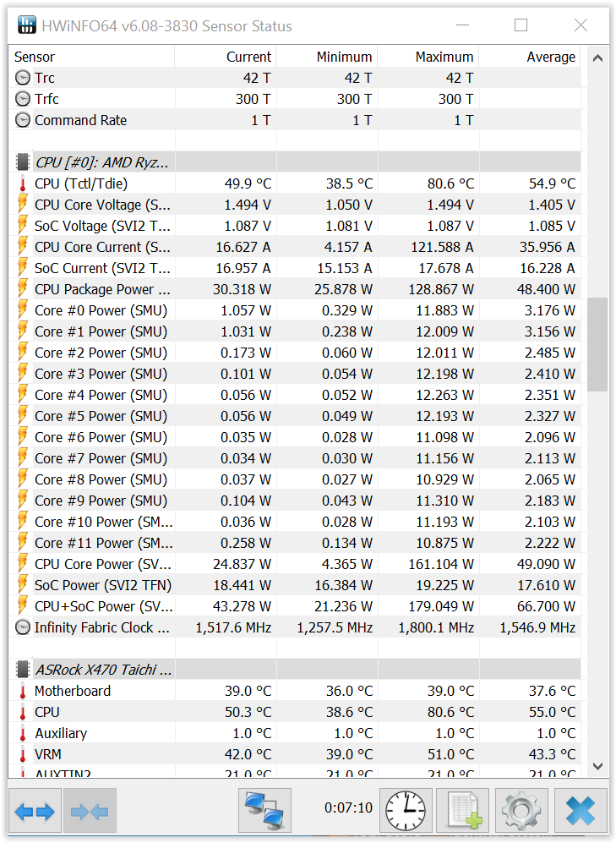Click the 1.494 V current core voltage

click(248, 205)
